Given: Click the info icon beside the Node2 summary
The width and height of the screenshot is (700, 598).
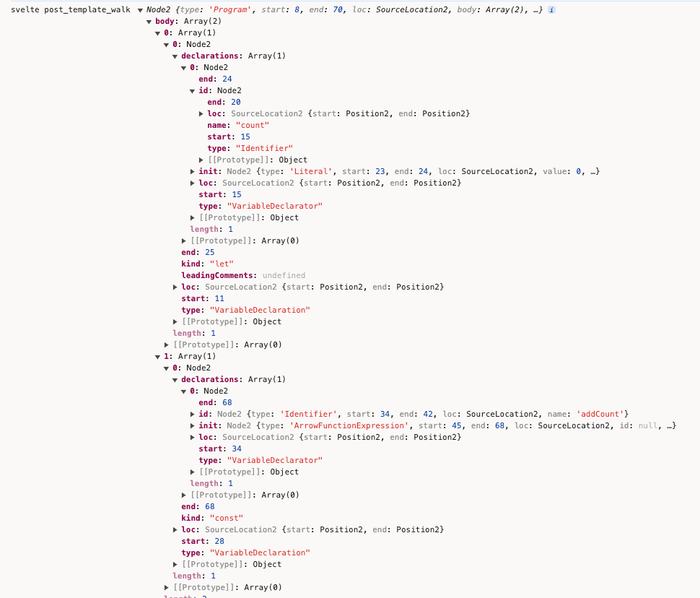Looking at the screenshot, I should (x=552, y=10).
